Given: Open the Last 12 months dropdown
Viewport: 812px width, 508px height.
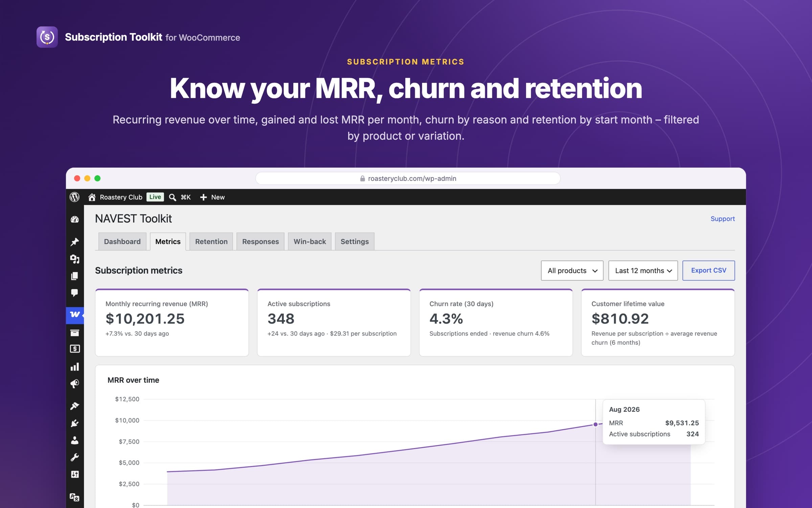Looking at the screenshot, I should [643, 271].
